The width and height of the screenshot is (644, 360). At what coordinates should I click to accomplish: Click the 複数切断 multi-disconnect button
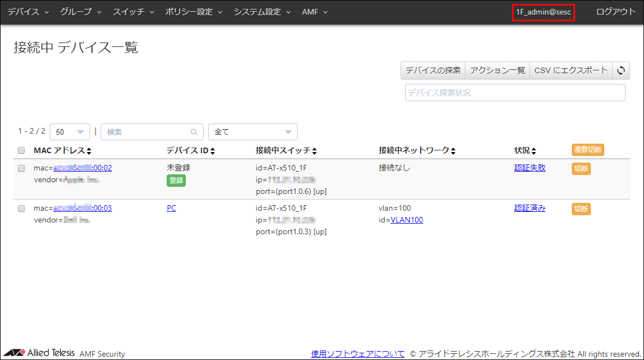pos(587,150)
